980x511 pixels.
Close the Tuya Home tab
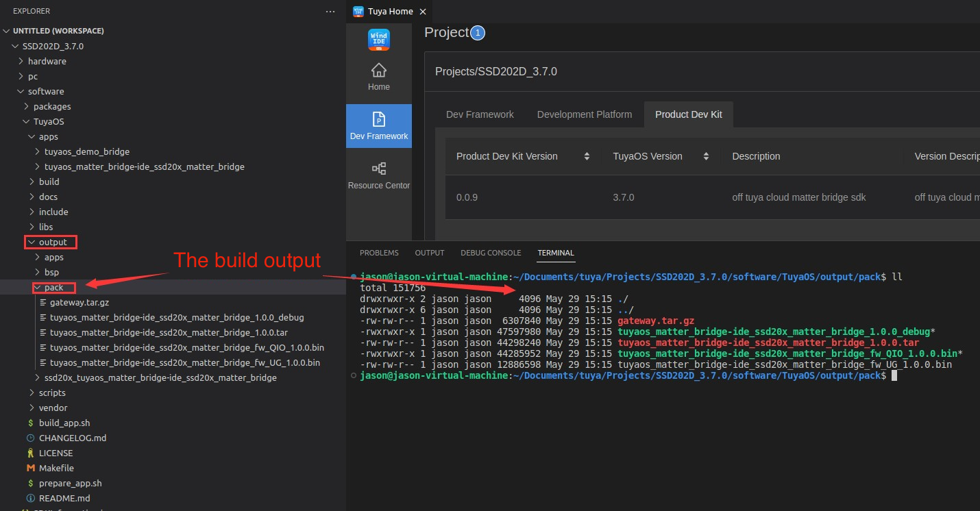[422, 12]
